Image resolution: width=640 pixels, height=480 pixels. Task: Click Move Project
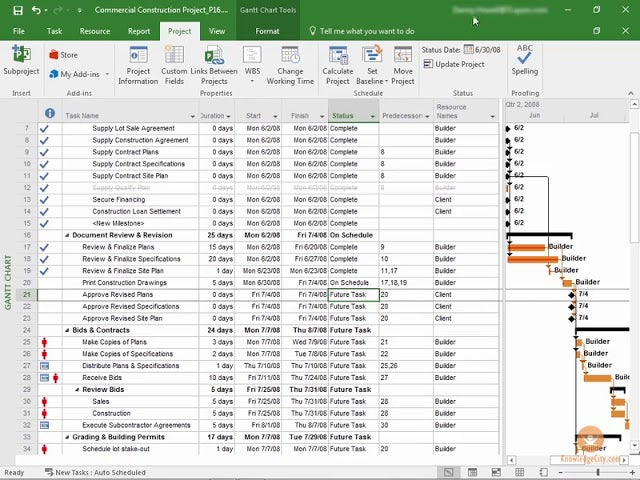(403, 65)
